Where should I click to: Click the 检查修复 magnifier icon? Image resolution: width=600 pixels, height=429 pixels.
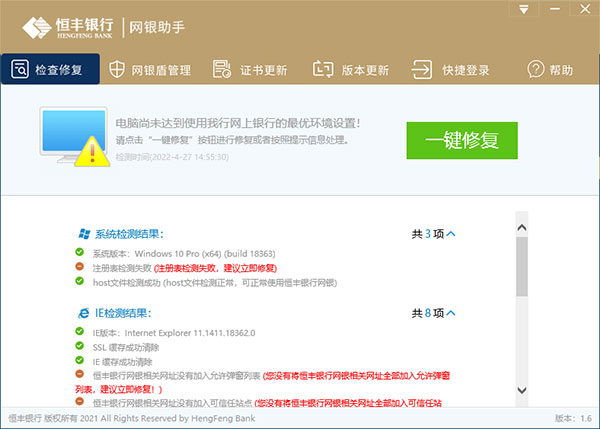(x=20, y=69)
